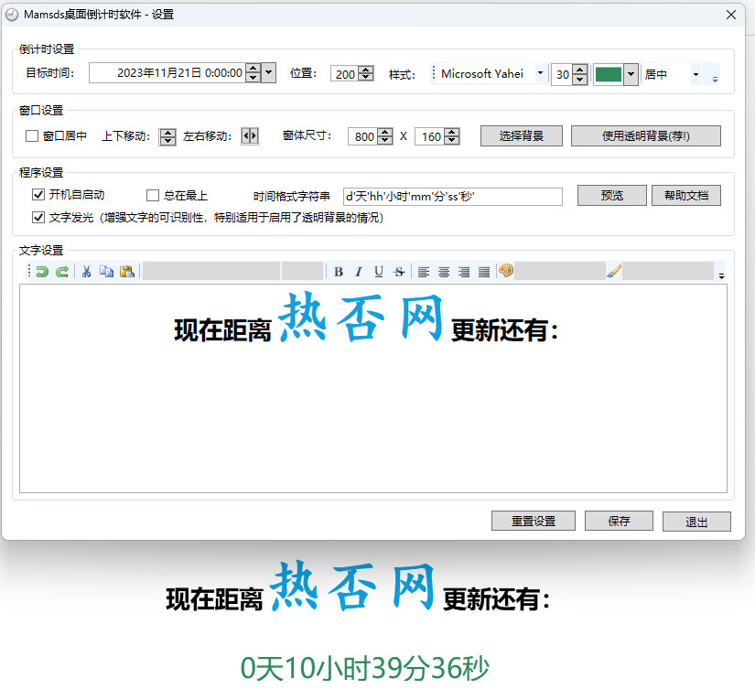Align the text left
The width and height of the screenshot is (755, 700).
(424, 272)
